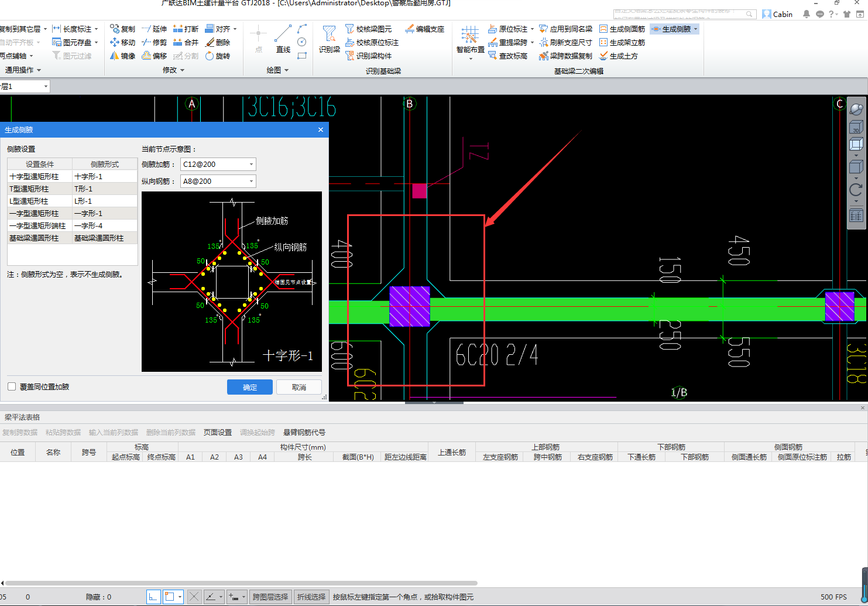
Task: Click 生成土方 tool
Action: pos(618,56)
